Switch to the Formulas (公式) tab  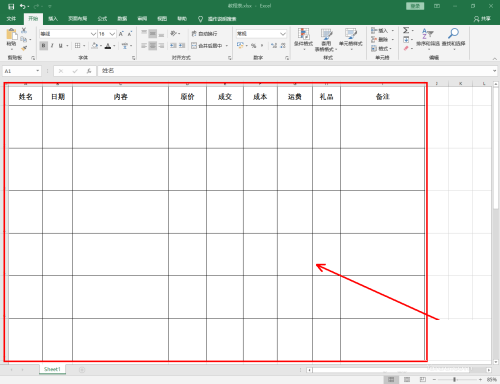point(102,19)
